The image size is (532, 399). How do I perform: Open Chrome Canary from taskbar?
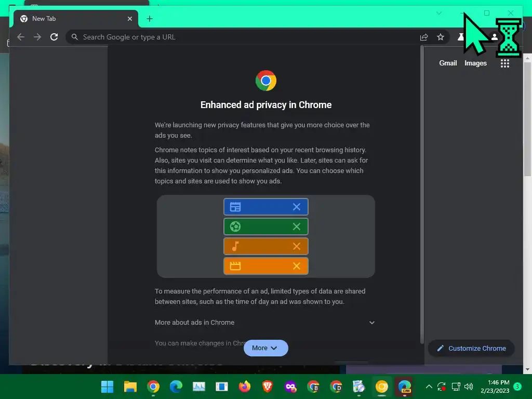[x=382, y=387]
